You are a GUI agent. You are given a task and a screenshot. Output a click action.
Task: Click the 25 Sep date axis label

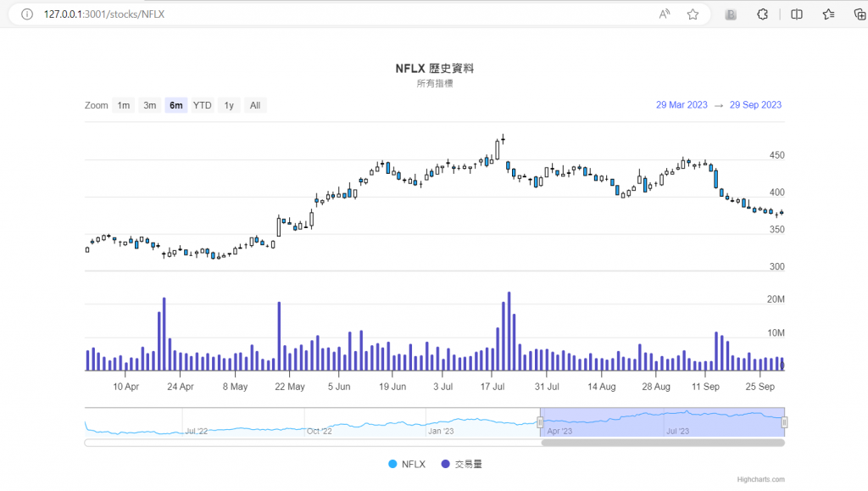tap(759, 387)
